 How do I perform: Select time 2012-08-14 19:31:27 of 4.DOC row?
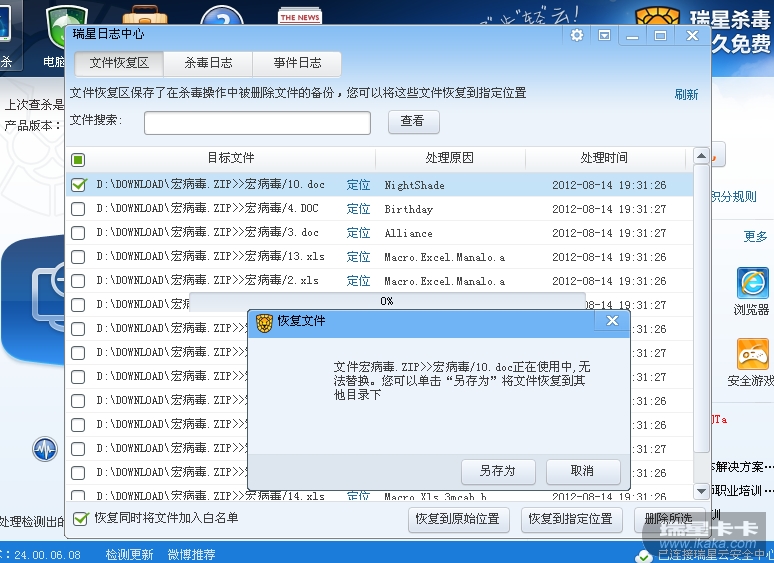(x=609, y=209)
